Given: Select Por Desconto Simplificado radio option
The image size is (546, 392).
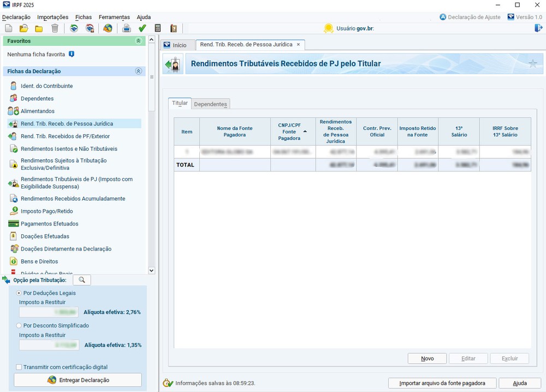Looking at the screenshot, I should click(20, 325).
